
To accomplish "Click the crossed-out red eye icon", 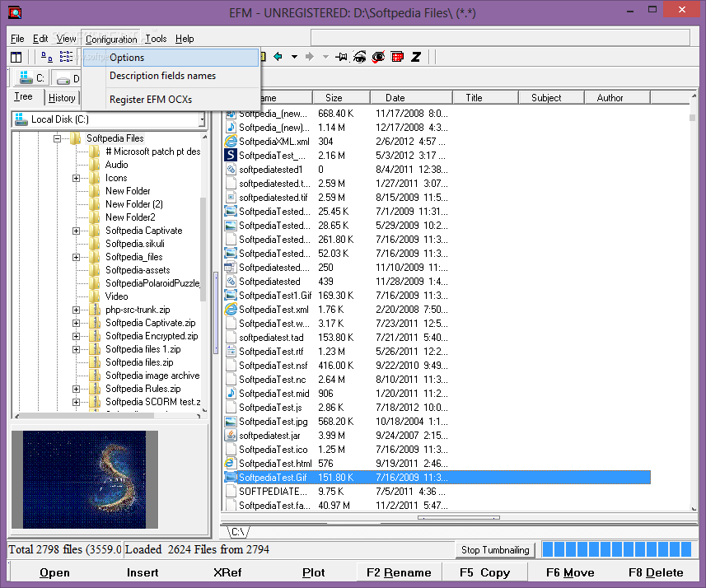I will 379,57.
